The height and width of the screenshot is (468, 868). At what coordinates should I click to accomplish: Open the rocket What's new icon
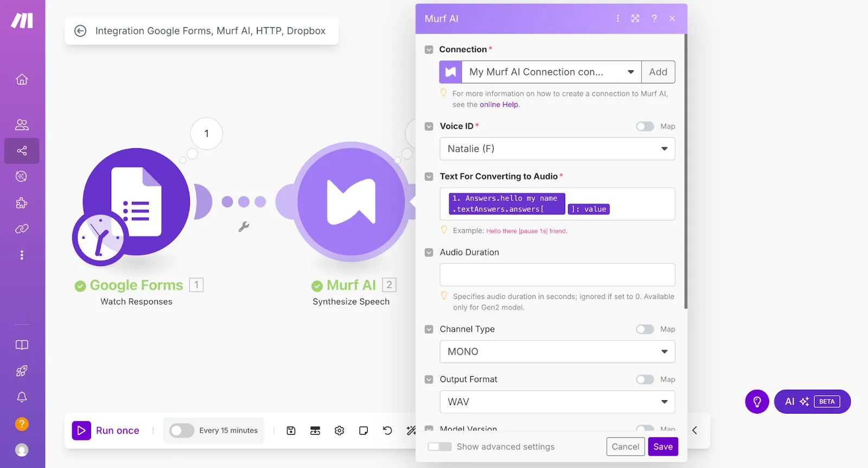pos(22,371)
